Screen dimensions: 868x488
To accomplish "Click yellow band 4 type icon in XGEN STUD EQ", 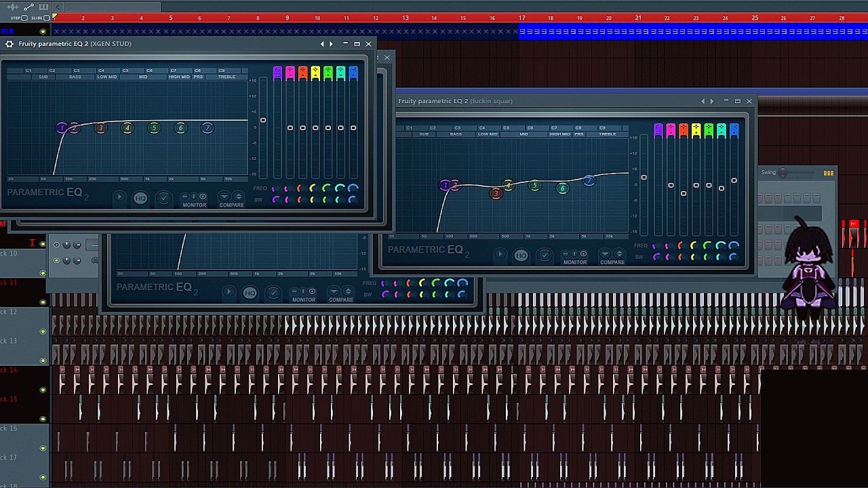I will click(315, 73).
